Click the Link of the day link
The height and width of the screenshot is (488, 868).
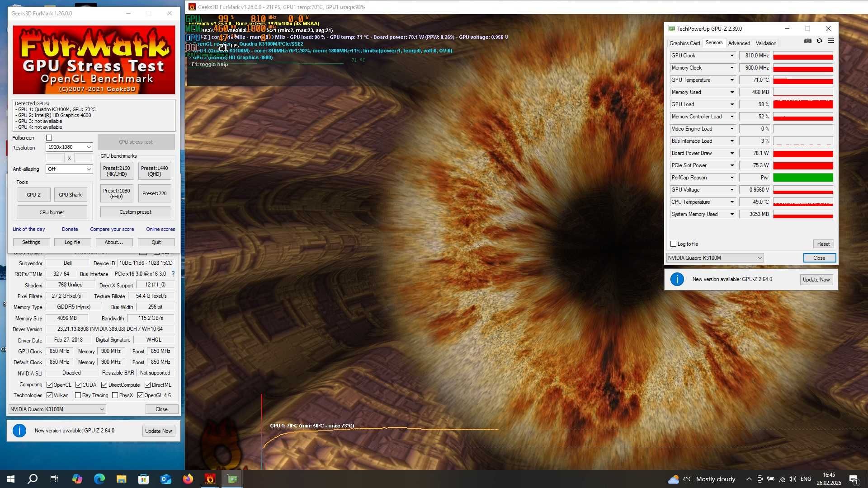pyautogui.click(x=28, y=229)
